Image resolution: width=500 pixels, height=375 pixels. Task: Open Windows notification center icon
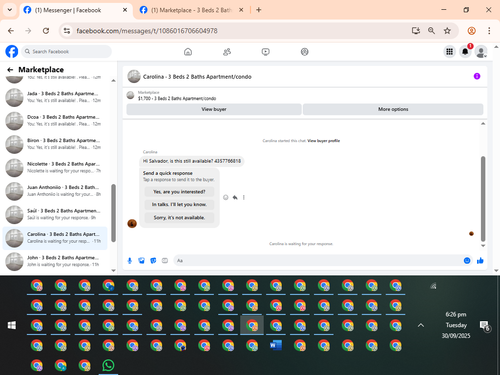(484, 326)
